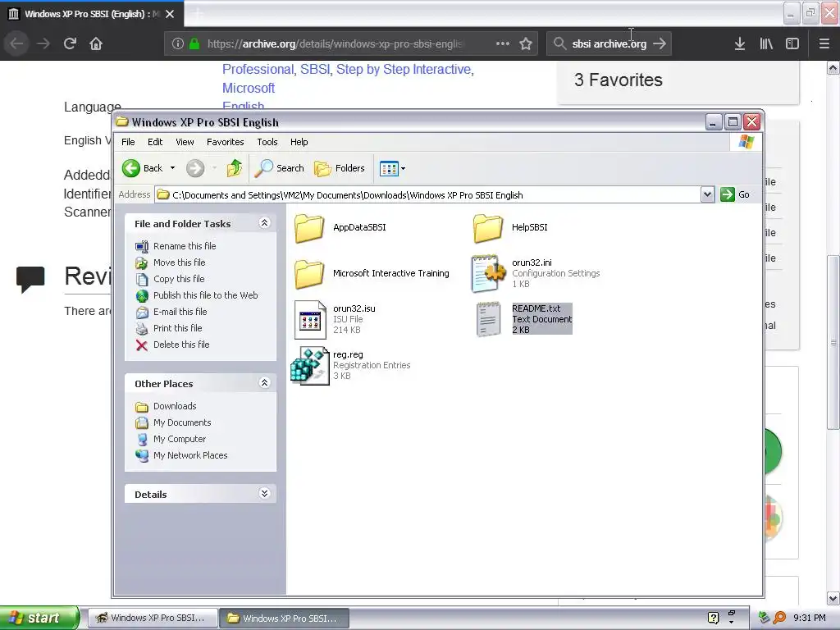Viewport: 840px width, 630px height.
Task: Click Print this file
Action: coord(177,328)
